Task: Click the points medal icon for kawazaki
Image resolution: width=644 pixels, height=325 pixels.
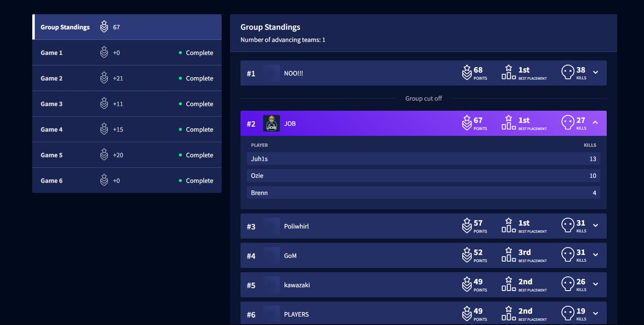Action: [x=467, y=284]
